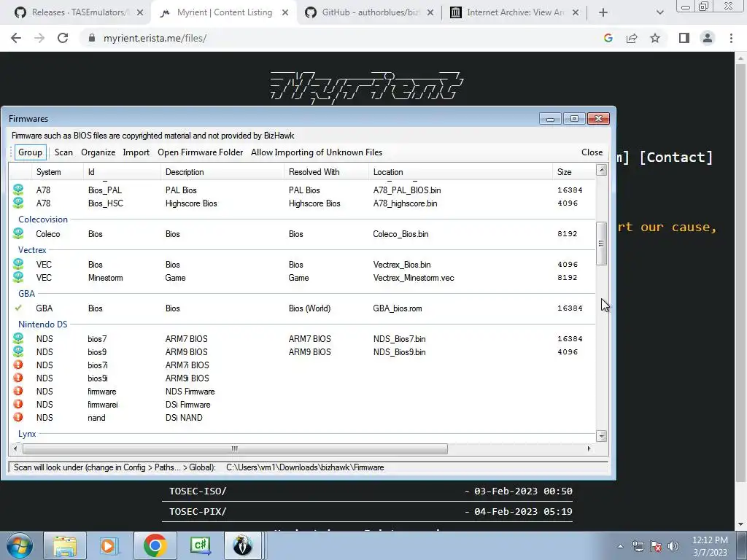Click status icon of VEC Bios row
The image size is (747, 560).
click(x=18, y=264)
